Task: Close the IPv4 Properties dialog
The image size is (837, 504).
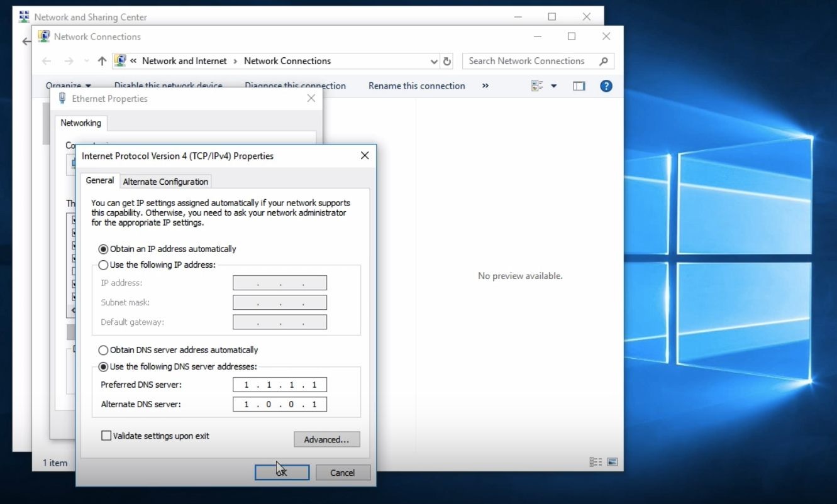Action: click(x=365, y=156)
